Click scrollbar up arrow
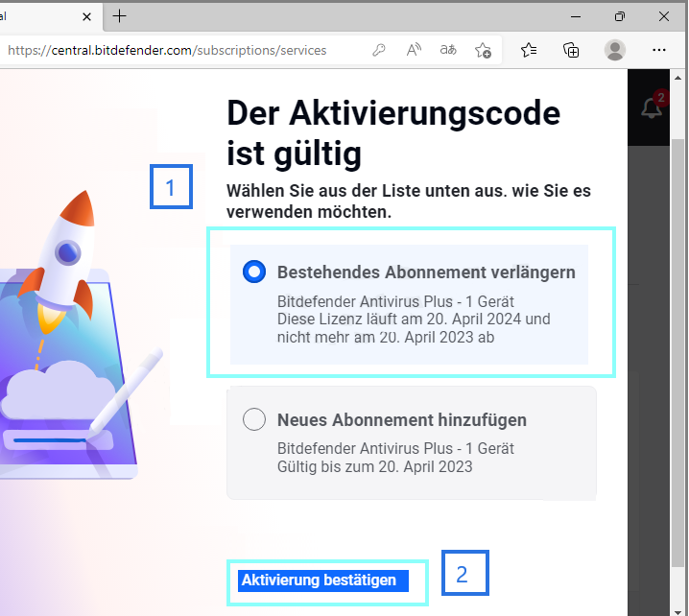 (678, 78)
